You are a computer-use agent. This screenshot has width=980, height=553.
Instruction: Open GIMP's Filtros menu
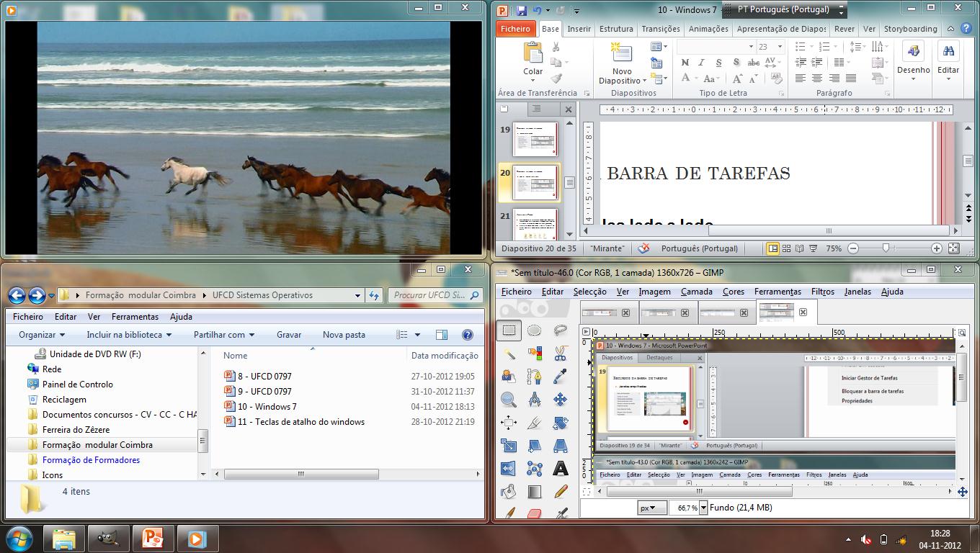click(x=822, y=292)
